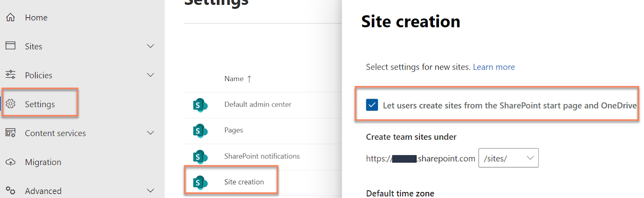
Task: Click the Sites window icon
Action: pyautogui.click(x=10, y=46)
